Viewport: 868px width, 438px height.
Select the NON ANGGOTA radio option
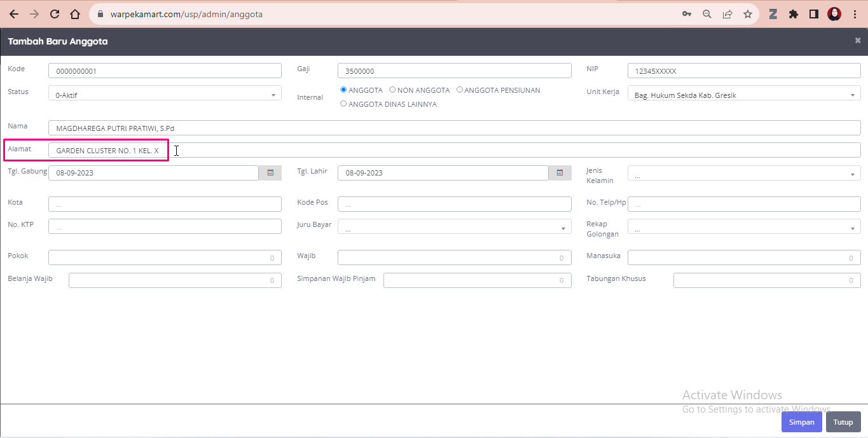pos(392,90)
